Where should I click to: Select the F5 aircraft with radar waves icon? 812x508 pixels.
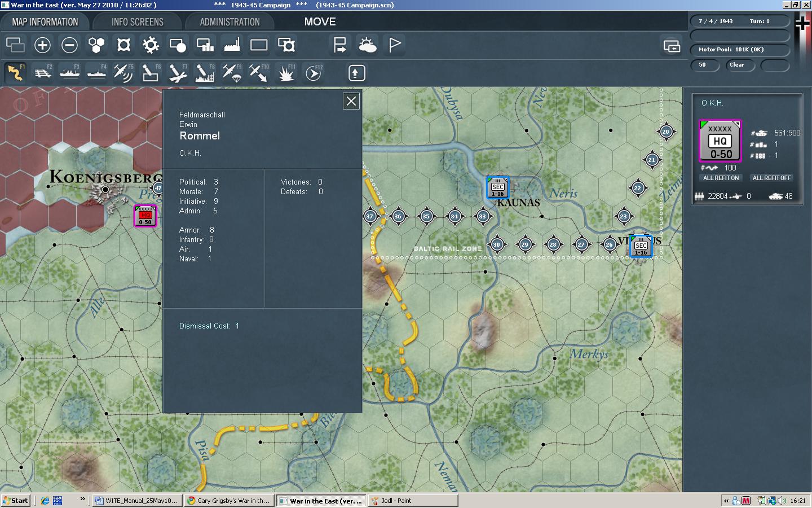[x=123, y=73]
